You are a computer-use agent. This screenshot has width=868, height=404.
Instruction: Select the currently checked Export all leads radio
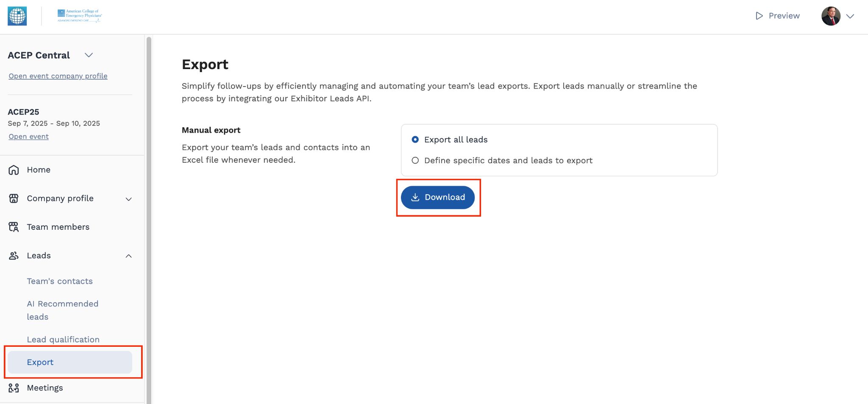point(415,139)
